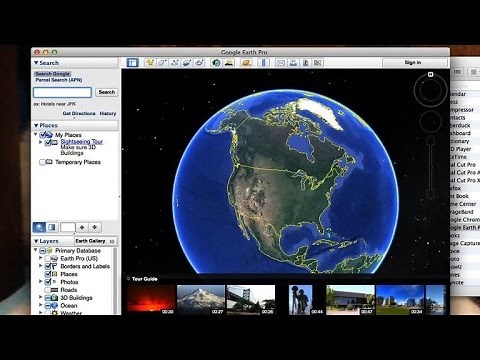Click the Email toolbar icon
The image size is (480, 360).
pos(281,62)
